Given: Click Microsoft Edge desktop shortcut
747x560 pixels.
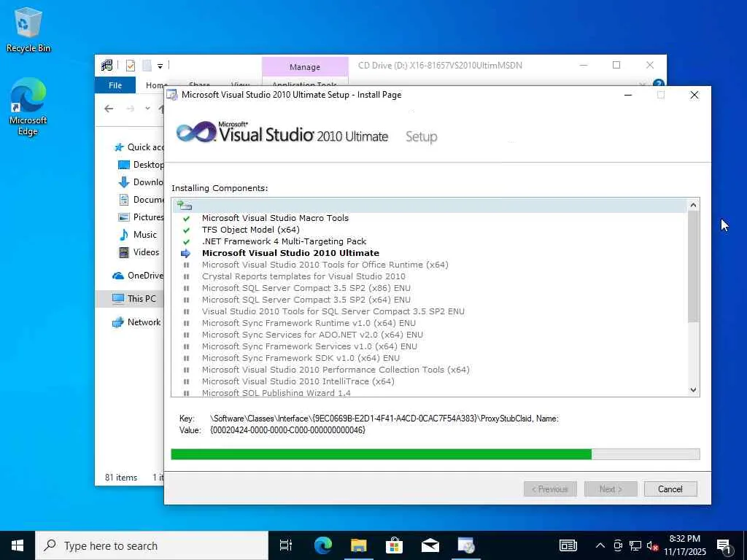Looking at the screenshot, I should click(28, 107).
